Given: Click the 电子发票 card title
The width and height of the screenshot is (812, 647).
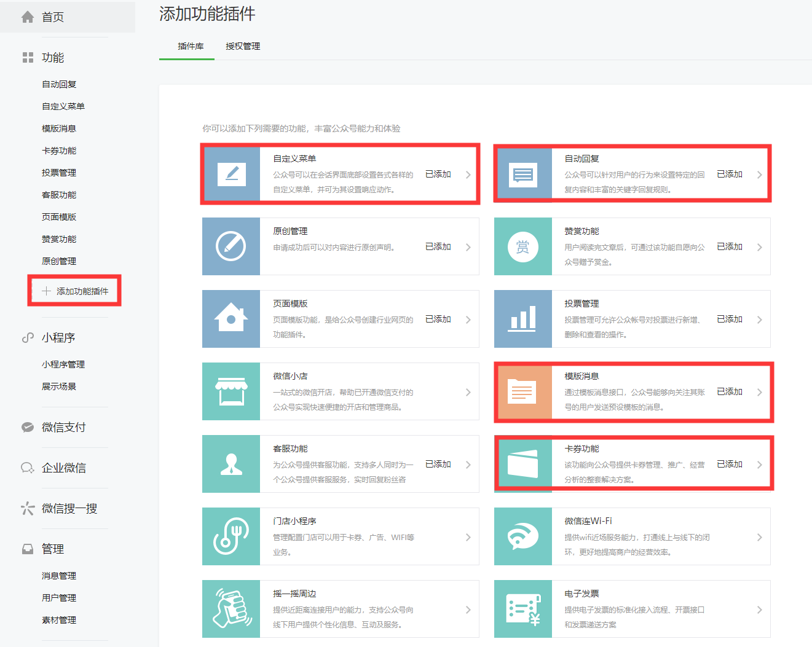Looking at the screenshot, I should [x=581, y=594].
